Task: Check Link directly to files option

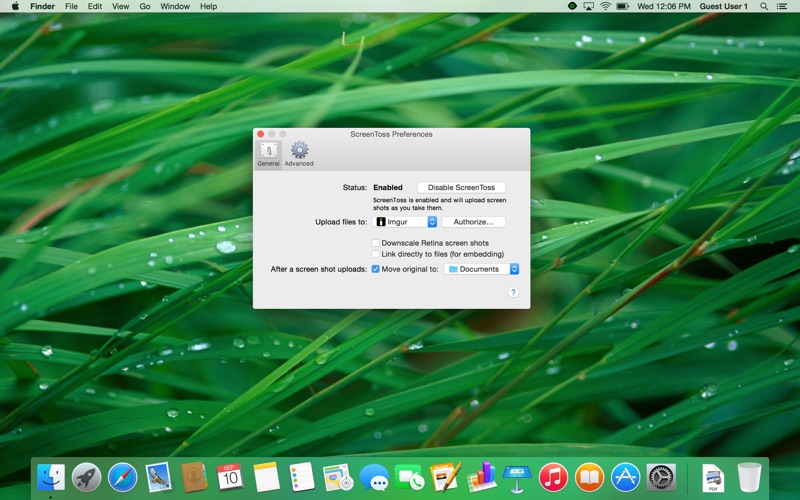Action: pyautogui.click(x=376, y=254)
